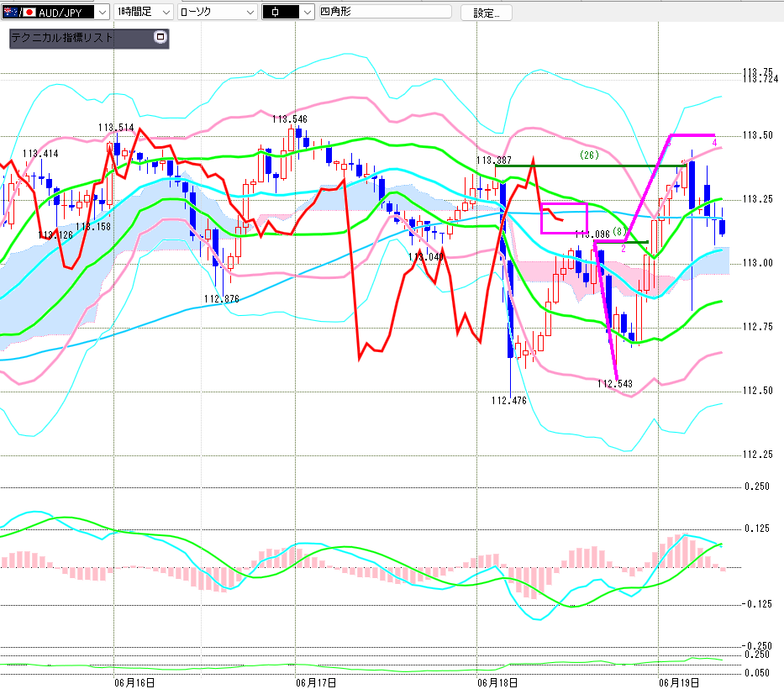
Task: Select the 112.476 low price label
Action: point(509,401)
